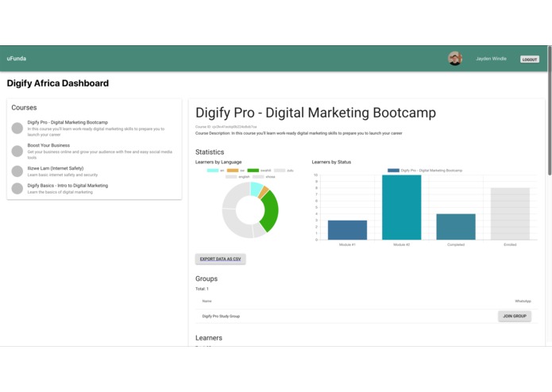
Task: Click the Name column header
Action: coord(207,302)
